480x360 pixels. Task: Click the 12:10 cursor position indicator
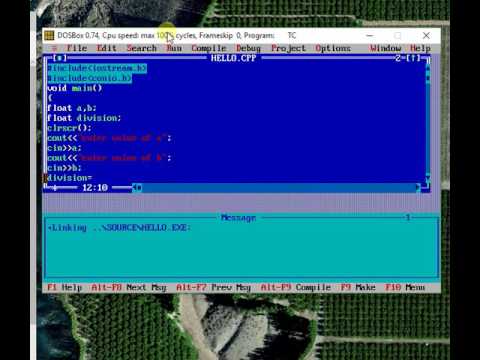pyautogui.click(x=95, y=188)
